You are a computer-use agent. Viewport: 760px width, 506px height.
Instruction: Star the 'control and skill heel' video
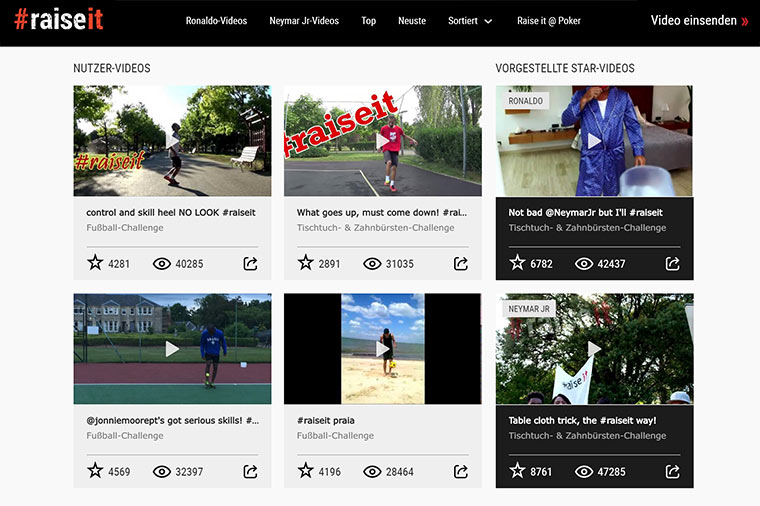95,263
